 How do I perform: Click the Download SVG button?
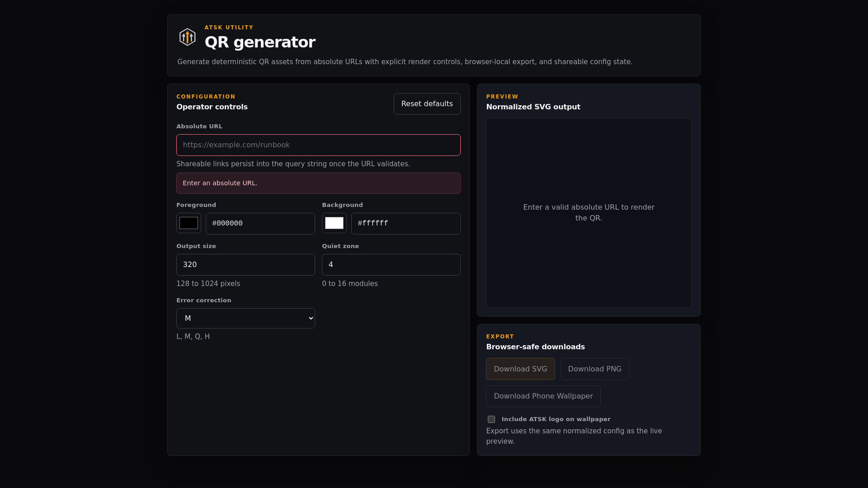point(520,369)
